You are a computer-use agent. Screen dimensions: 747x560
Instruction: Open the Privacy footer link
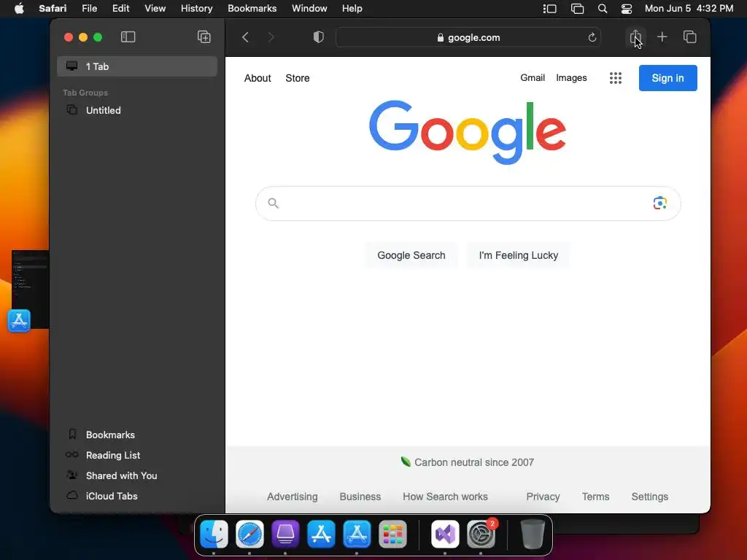coord(543,497)
